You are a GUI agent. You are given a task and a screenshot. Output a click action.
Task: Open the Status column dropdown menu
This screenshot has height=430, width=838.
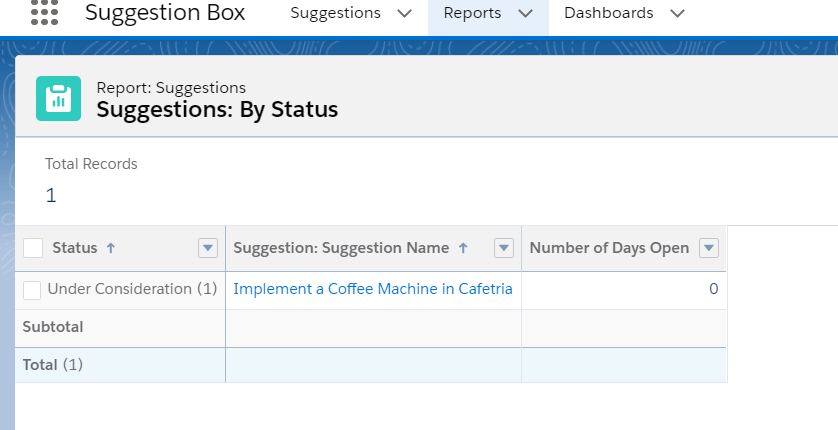(208, 248)
